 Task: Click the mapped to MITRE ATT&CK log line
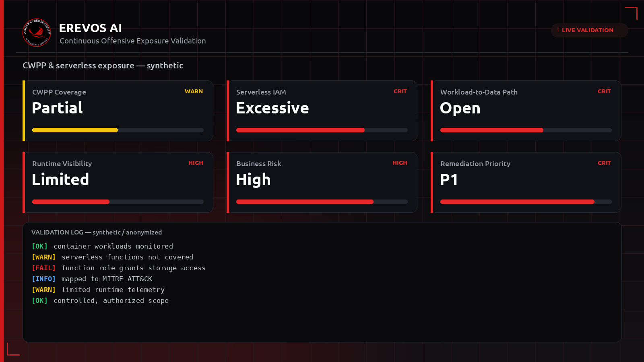tap(92, 279)
